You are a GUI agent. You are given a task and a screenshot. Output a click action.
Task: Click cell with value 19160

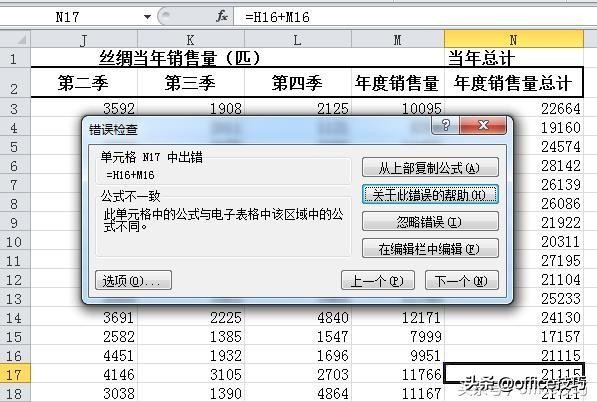[x=548, y=128]
